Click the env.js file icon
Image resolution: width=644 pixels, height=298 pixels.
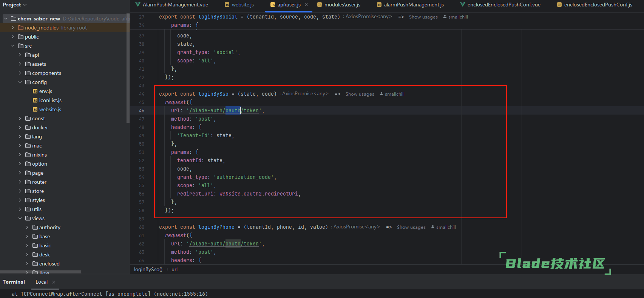[x=35, y=91]
